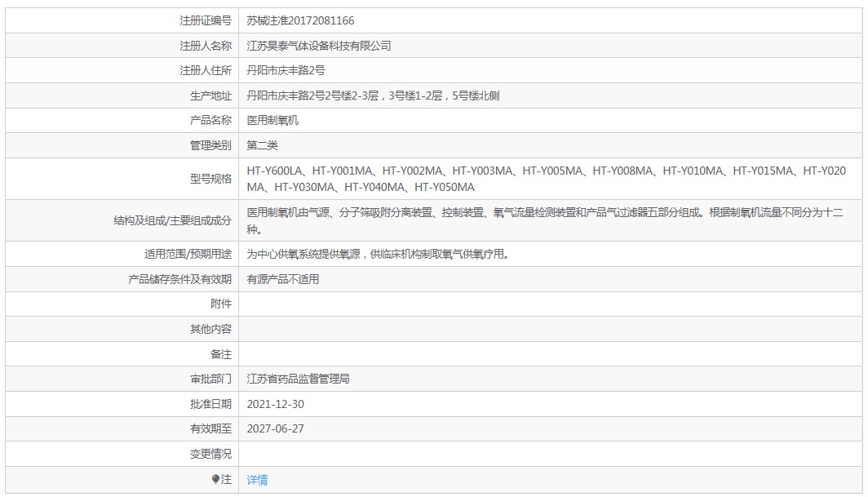
Task: Click the 生产地址 label
Action: tap(210, 95)
